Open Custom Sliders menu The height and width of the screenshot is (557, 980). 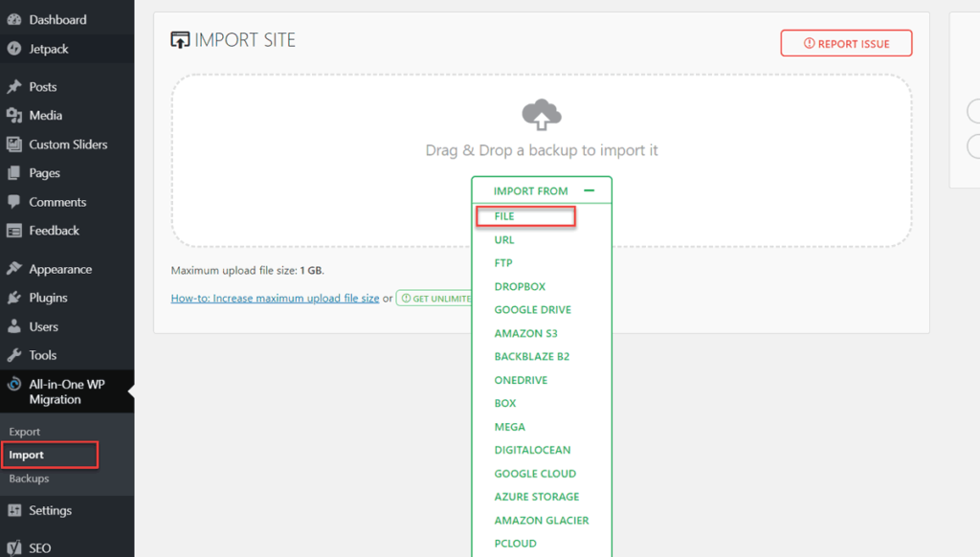67,145
